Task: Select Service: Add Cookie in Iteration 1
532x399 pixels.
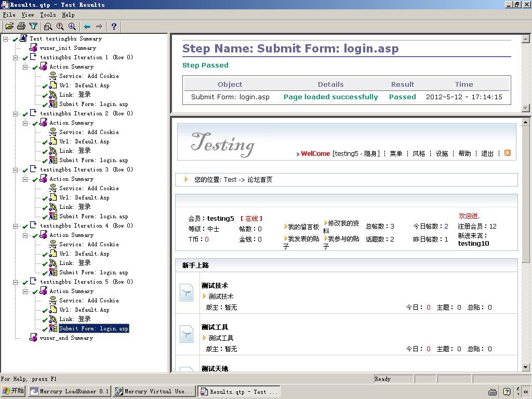Action: 89,76
